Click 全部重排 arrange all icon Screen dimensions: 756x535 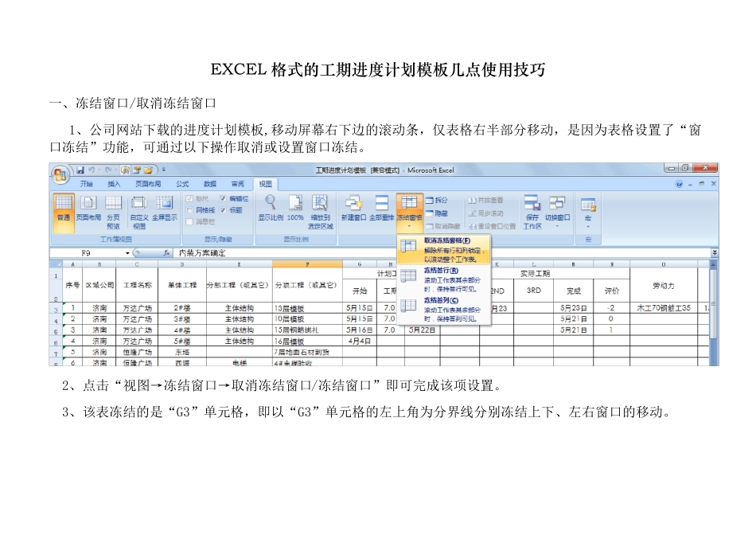(x=381, y=208)
